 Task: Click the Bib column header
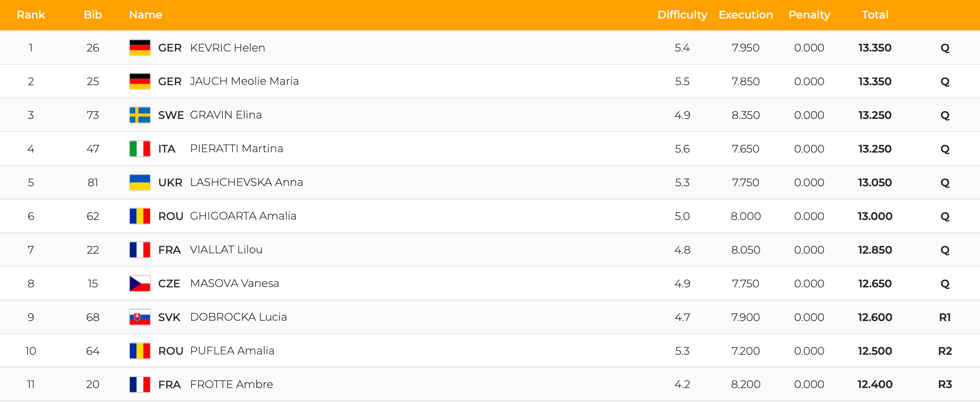click(x=93, y=15)
